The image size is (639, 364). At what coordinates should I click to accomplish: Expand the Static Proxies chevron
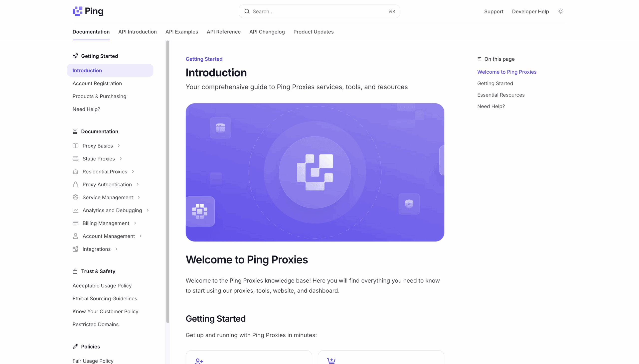tap(121, 159)
